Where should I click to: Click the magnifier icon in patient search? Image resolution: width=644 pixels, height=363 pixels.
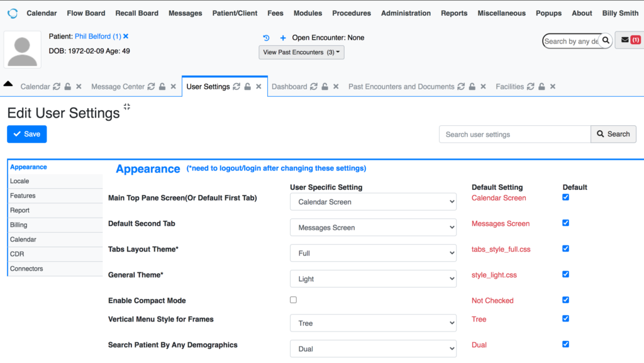[606, 41]
